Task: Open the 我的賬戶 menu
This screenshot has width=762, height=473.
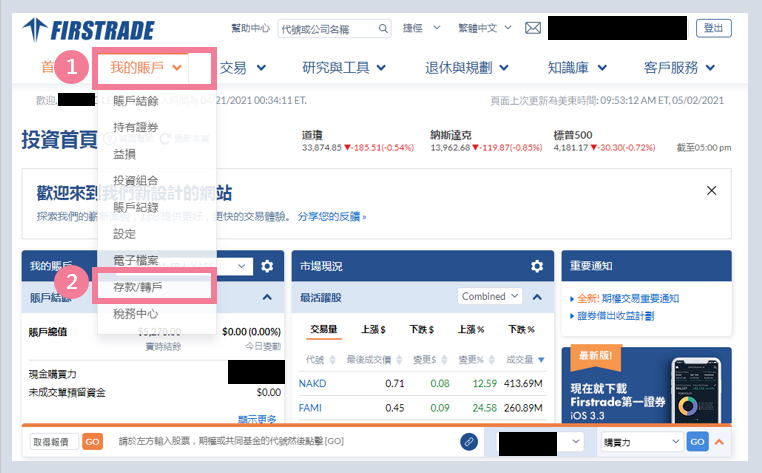Action: pyautogui.click(x=146, y=67)
